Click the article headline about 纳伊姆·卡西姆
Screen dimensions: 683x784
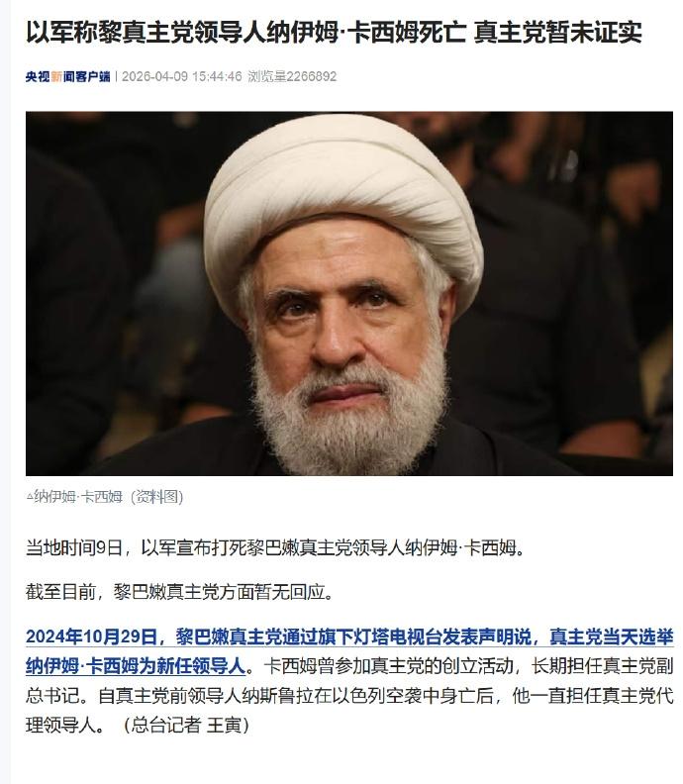point(334,33)
